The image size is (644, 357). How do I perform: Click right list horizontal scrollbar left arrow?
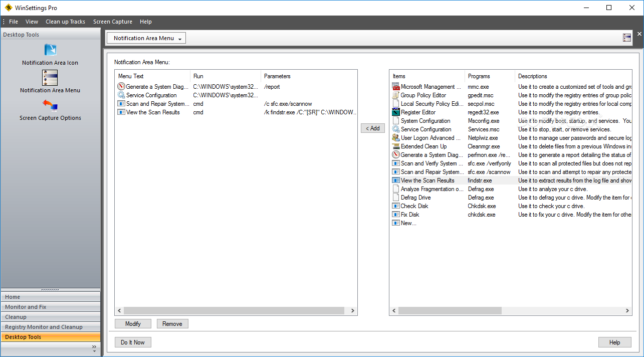[x=394, y=311]
